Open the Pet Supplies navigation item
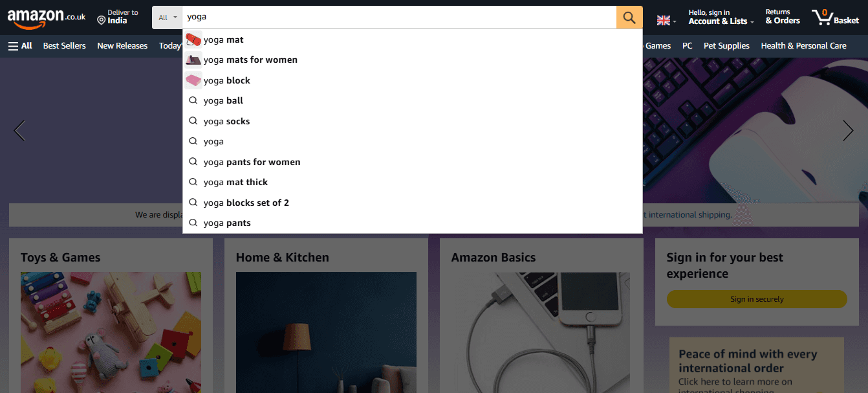This screenshot has height=393, width=868. 726,45
